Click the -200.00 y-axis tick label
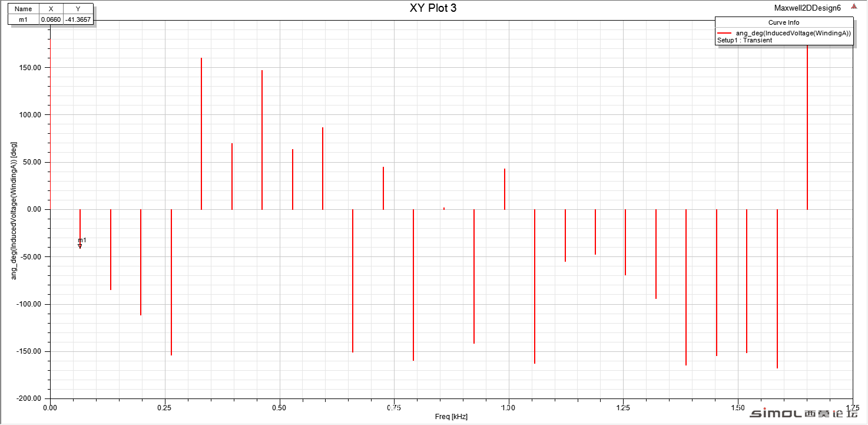The height and width of the screenshot is (425, 868). (x=29, y=398)
